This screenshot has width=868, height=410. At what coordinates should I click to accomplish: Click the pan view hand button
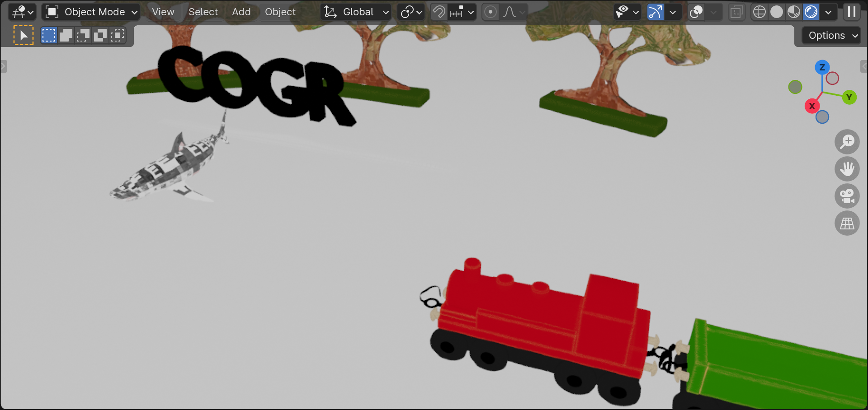point(847,169)
